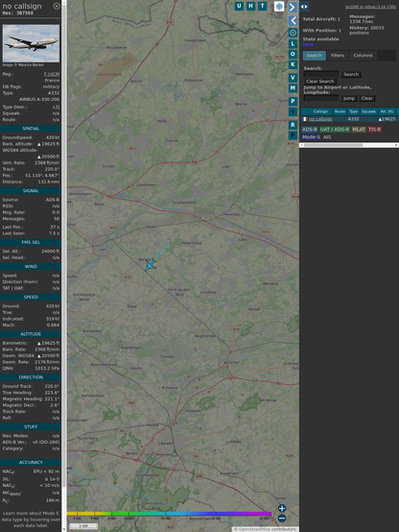Switch to the Search tab
This screenshot has height=532, width=399.
pyautogui.click(x=315, y=56)
